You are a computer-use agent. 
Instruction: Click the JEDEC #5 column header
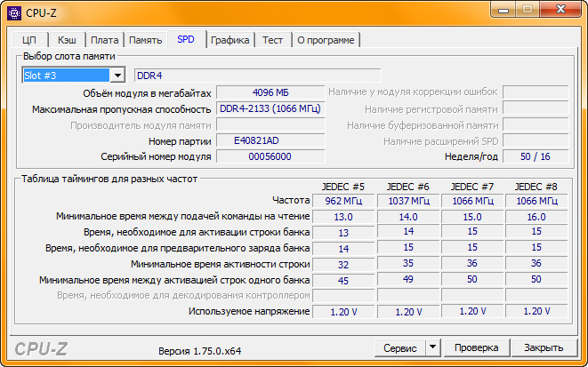[343, 187]
